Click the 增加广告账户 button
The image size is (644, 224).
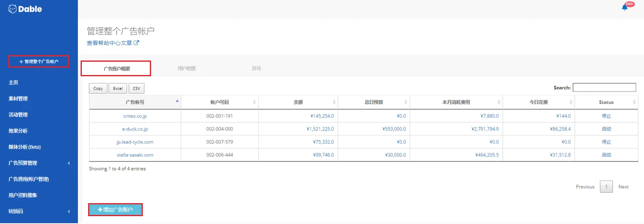point(115,209)
